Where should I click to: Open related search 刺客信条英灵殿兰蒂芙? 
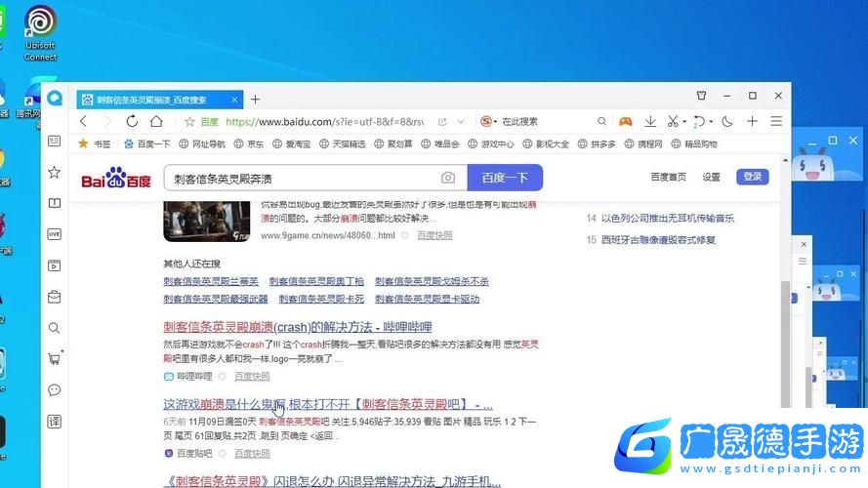[211, 282]
